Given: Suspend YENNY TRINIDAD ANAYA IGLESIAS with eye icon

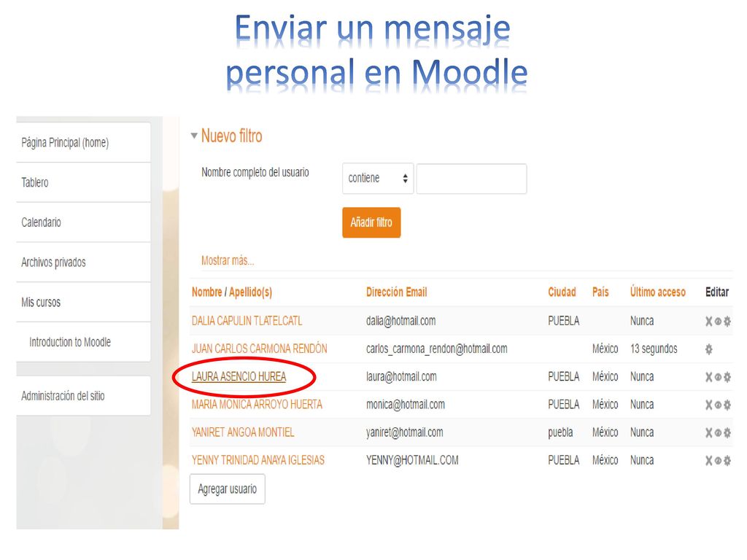Looking at the screenshot, I should tap(718, 461).
